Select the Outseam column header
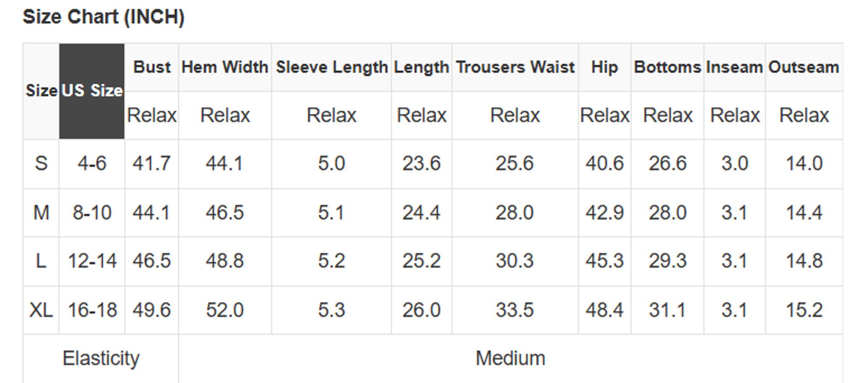The height and width of the screenshot is (383, 868). [x=804, y=67]
